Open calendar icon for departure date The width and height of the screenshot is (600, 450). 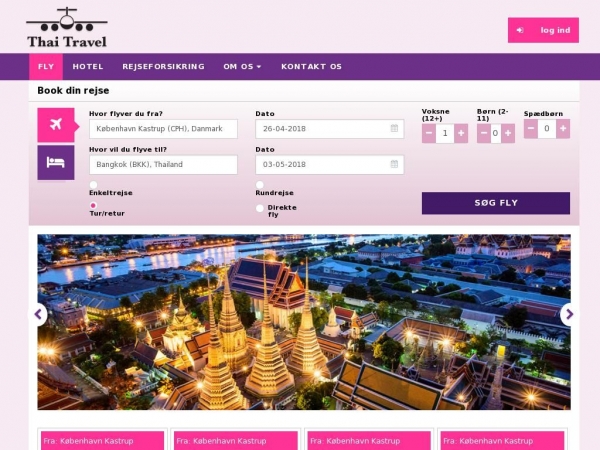click(394, 129)
